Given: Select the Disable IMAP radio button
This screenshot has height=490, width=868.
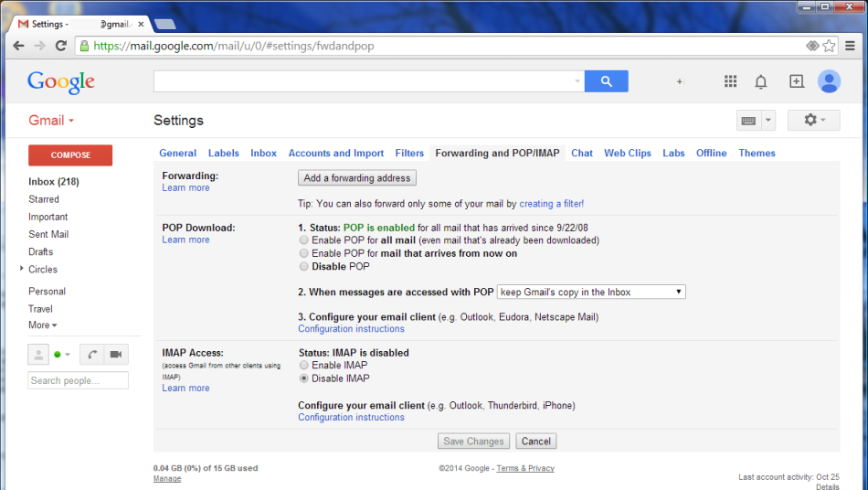Looking at the screenshot, I should point(304,378).
